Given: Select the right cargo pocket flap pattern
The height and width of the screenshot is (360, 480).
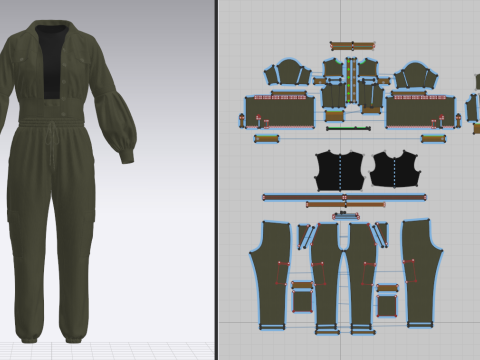Looking at the screenshot, I should [387, 288].
